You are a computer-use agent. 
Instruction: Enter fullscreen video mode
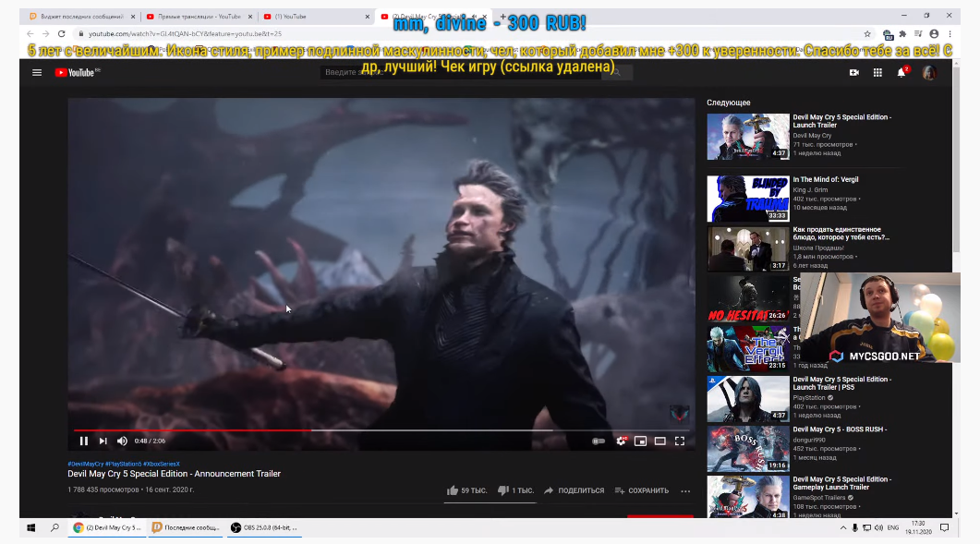680,441
